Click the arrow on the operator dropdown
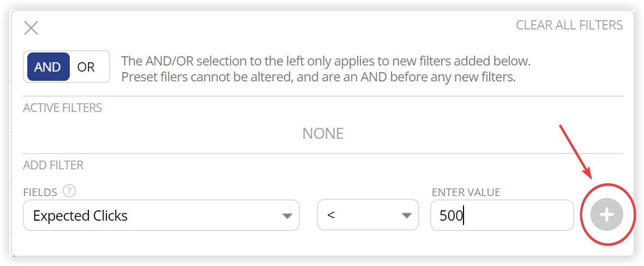The width and height of the screenshot is (644, 266). [406, 216]
